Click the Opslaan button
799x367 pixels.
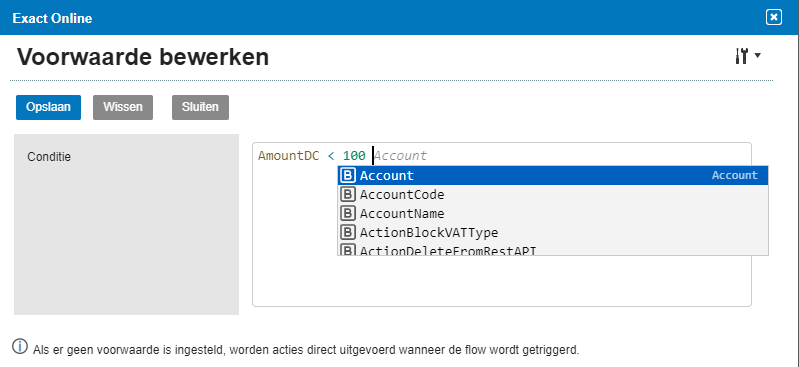pyautogui.click(x=48, y=108)
